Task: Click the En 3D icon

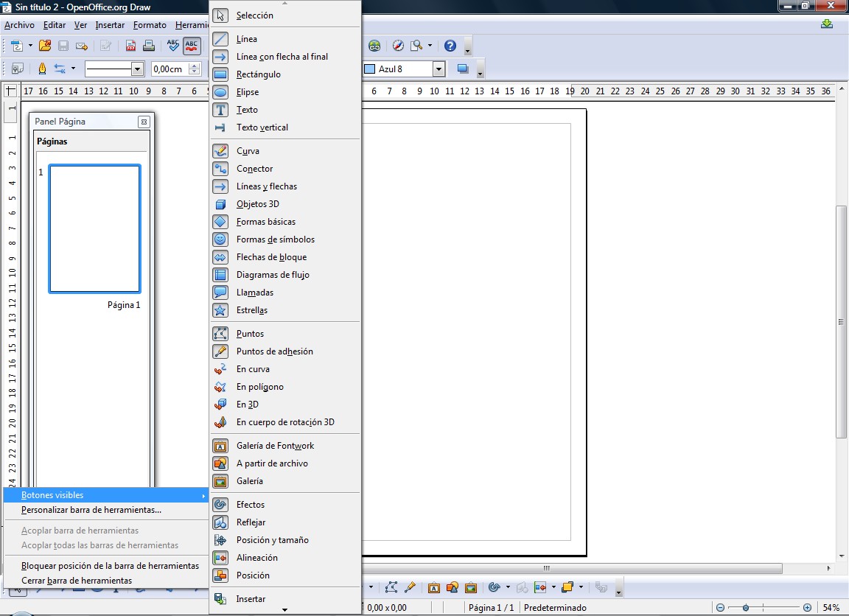Action: tap(220, 405)
